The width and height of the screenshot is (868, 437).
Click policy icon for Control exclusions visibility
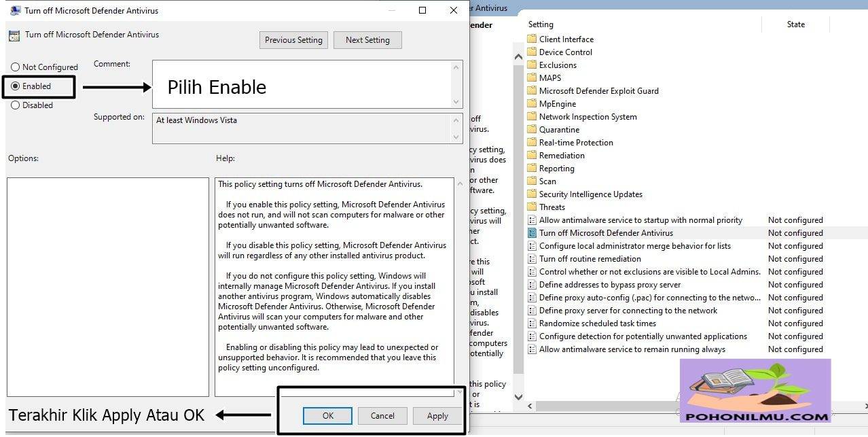(532, 272)
